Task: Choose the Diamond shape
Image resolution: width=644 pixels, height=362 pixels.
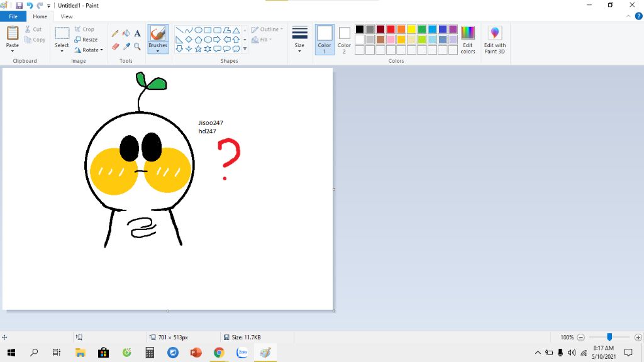Action: (189, 40)
